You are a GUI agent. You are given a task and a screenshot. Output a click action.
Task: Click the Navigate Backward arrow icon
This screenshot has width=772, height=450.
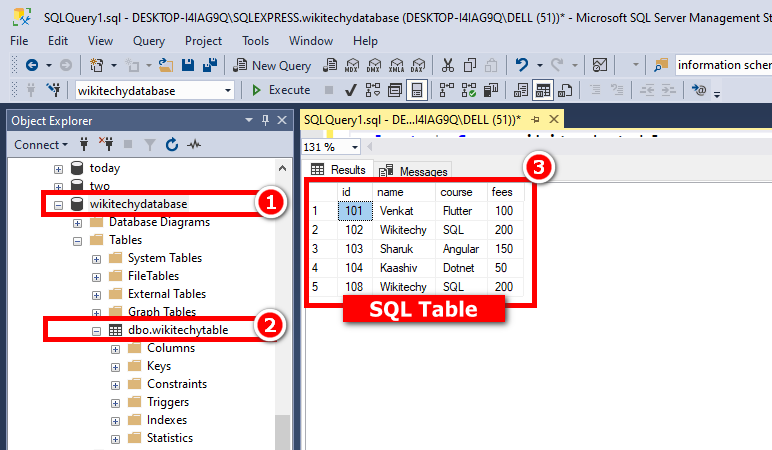point(32,65)
